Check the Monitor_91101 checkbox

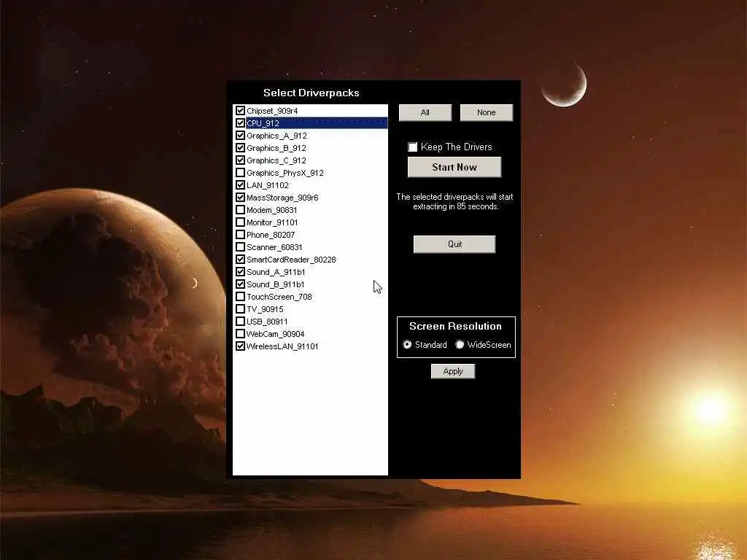coord(240,222)
